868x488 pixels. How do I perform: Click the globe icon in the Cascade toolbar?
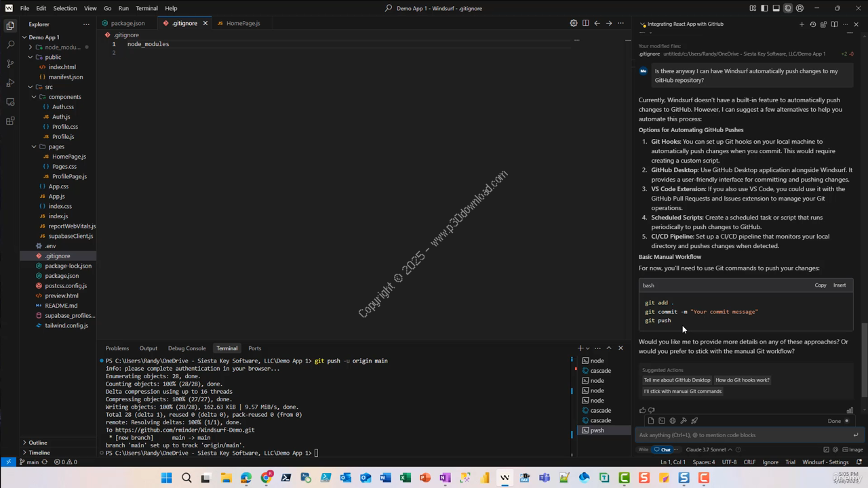673,420
